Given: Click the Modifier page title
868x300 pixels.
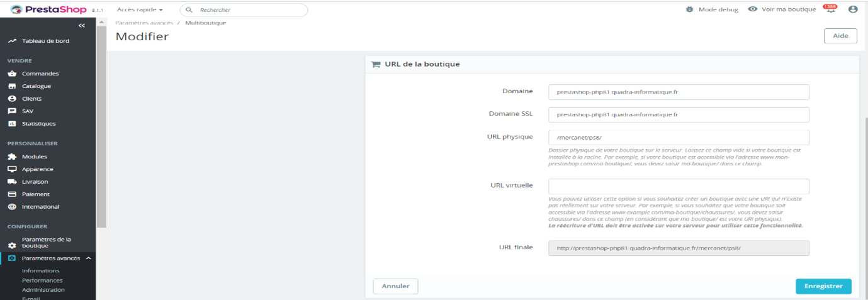Looking at the screenshot, I should (142, 36).
